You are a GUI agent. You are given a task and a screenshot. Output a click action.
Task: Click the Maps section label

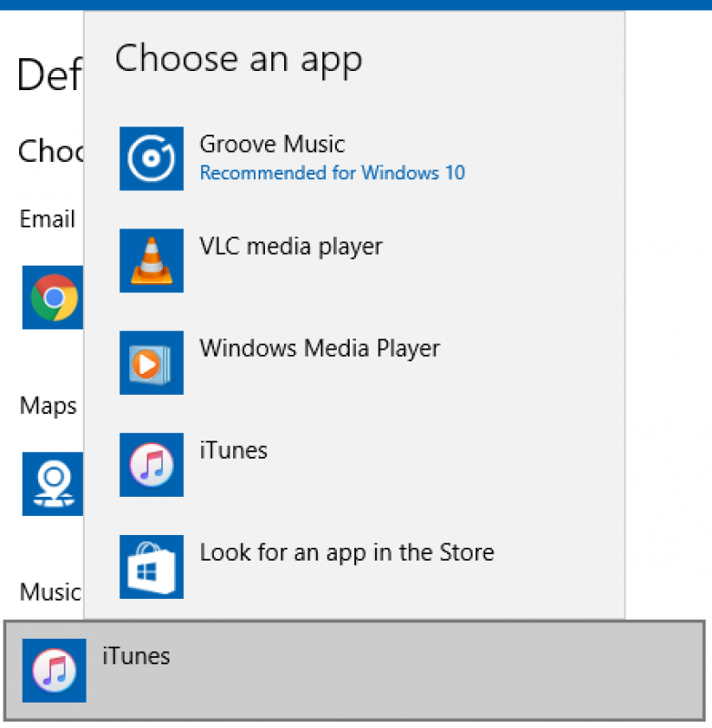[x=48, y=406]
